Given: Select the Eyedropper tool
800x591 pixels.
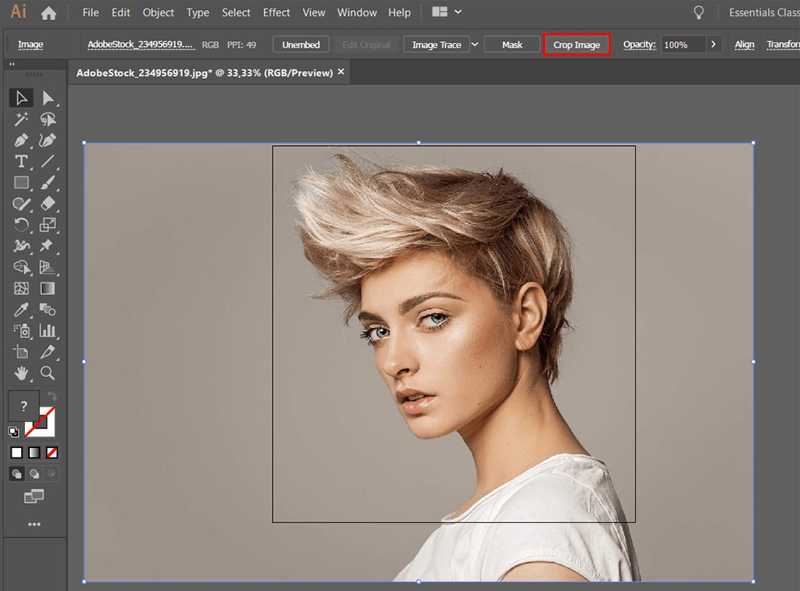Looking at the screenshot, I should pos(22,309).
